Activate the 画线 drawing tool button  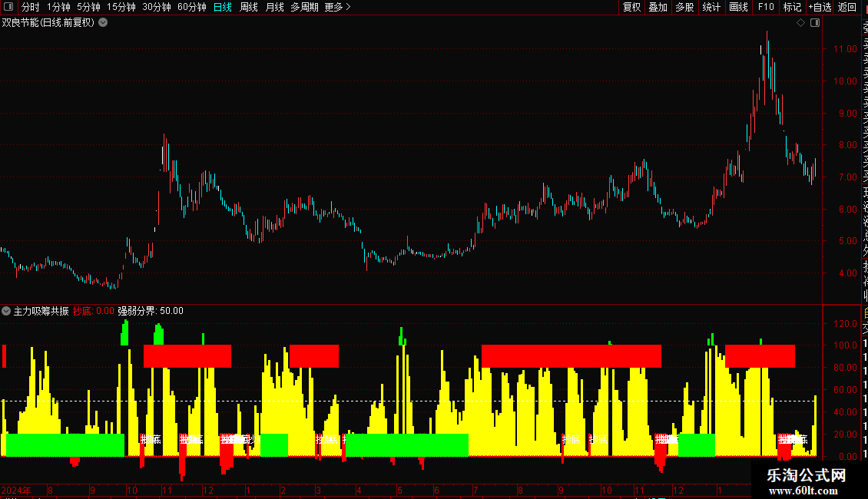(x=738, y=7)
